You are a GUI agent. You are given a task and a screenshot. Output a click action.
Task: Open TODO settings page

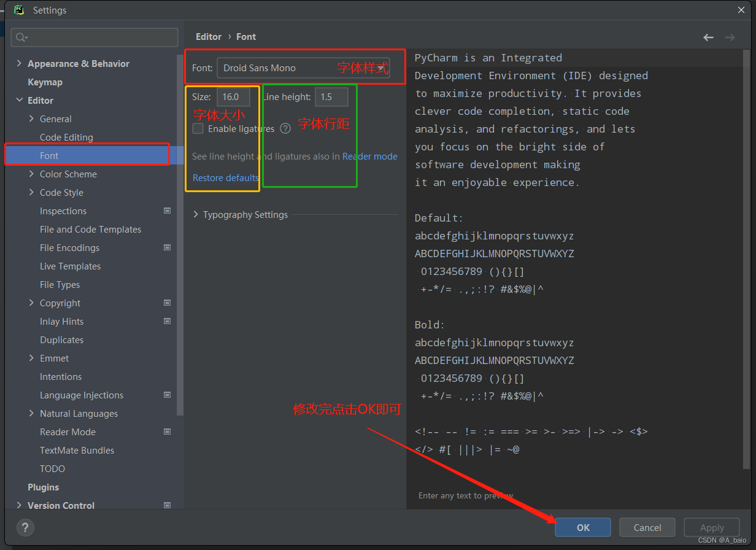point(52,468)
